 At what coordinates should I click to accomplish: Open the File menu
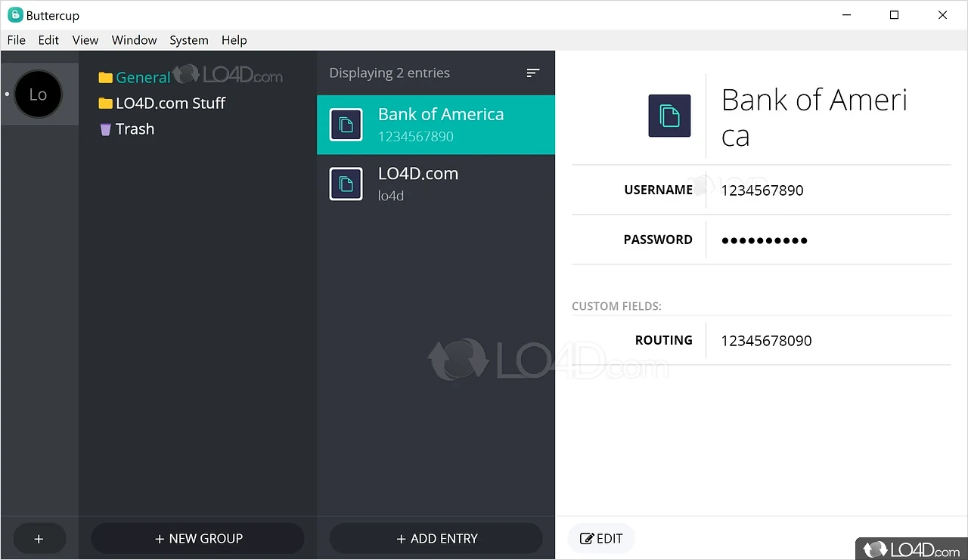click(17, 40)
